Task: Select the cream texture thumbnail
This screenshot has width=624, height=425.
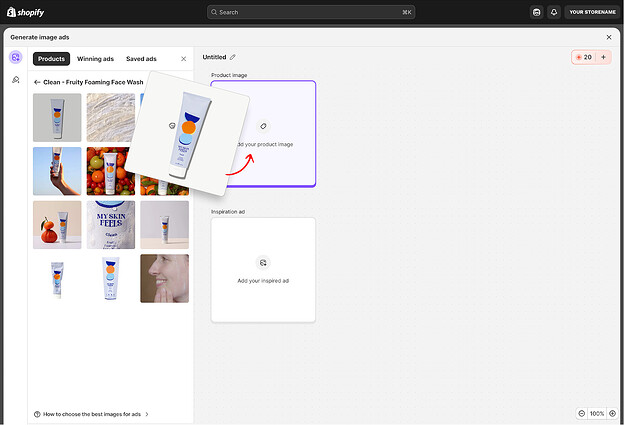Action: coord(111,117)
